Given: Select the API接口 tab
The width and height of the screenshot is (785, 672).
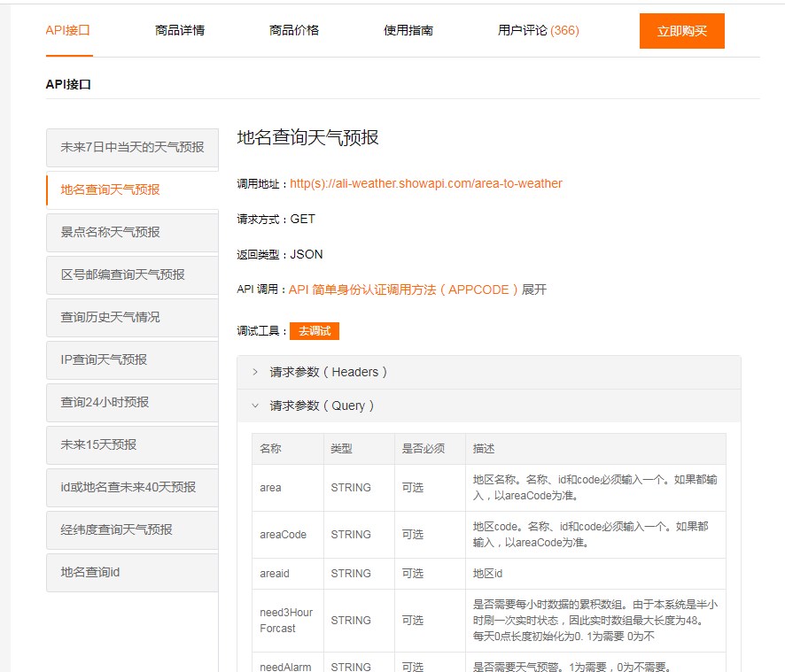Looking at the screenshot, I should click(x=67, y=30).
